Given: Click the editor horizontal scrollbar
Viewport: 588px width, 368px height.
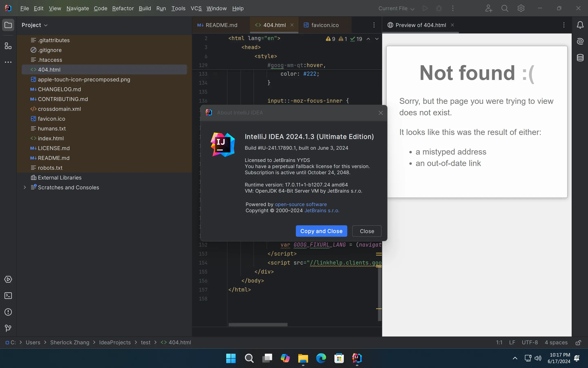Looking at the screenshot, I should tap(258, 324).
